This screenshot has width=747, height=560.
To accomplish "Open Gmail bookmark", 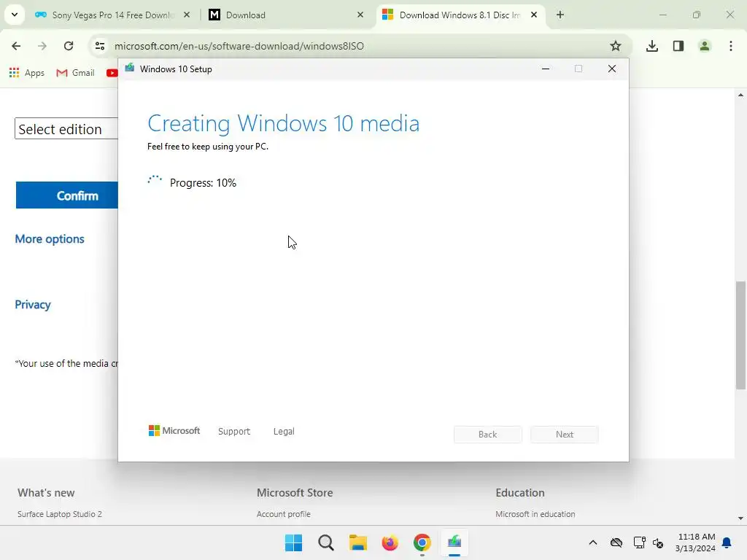I will 75,73.
